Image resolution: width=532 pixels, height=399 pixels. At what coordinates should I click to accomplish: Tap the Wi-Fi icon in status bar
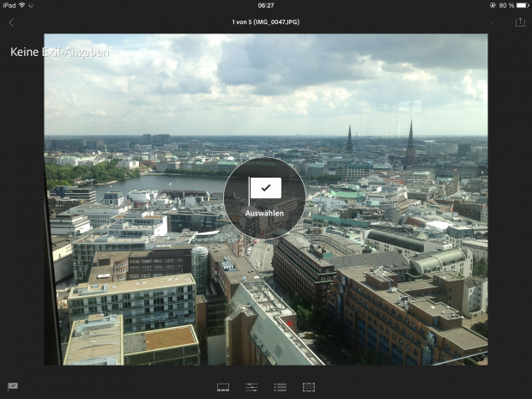point(21,5)
